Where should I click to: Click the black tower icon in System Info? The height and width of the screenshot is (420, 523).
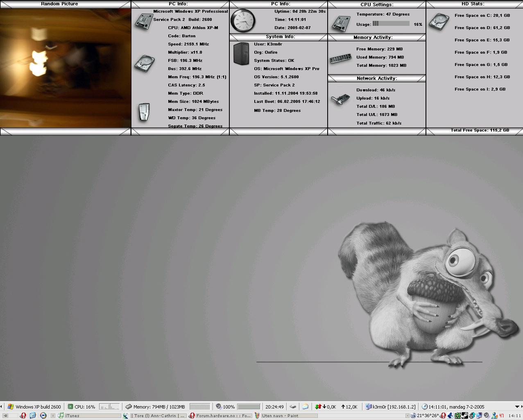241,54
